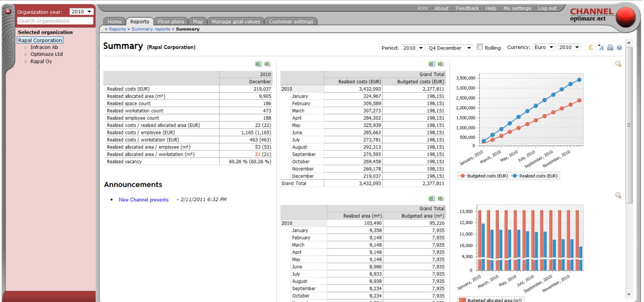
Task: Switch to the Floor plans tab
Action: coord(171,22)
